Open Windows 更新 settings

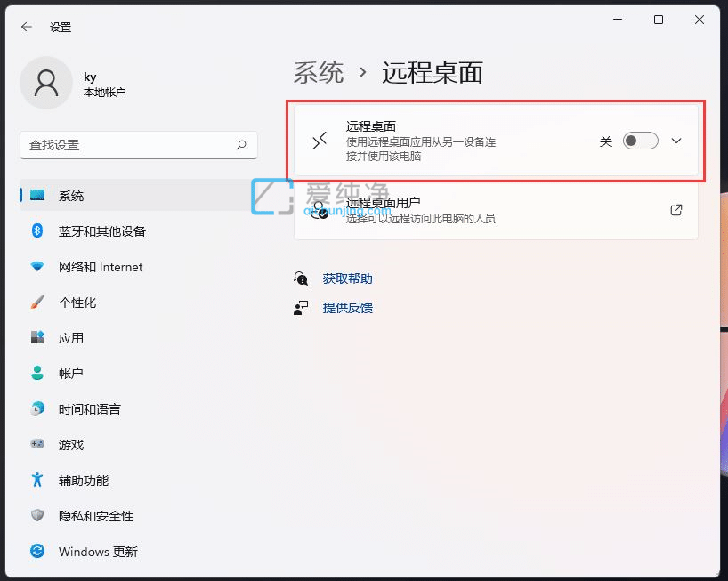point(138,552)
